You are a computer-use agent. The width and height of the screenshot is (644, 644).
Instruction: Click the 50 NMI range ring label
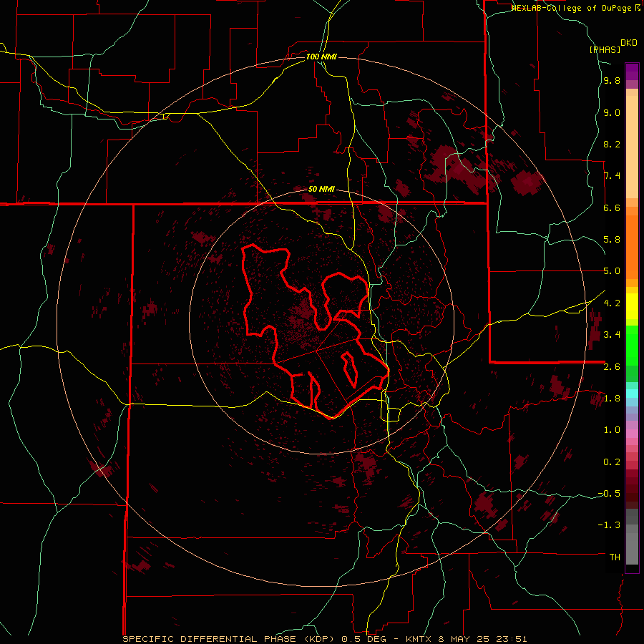[321, 190]
